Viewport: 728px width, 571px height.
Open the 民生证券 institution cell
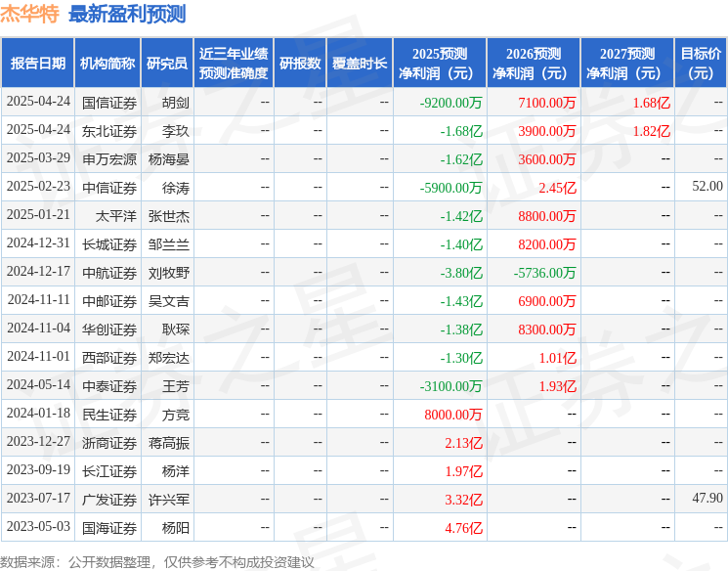[109, 415]
